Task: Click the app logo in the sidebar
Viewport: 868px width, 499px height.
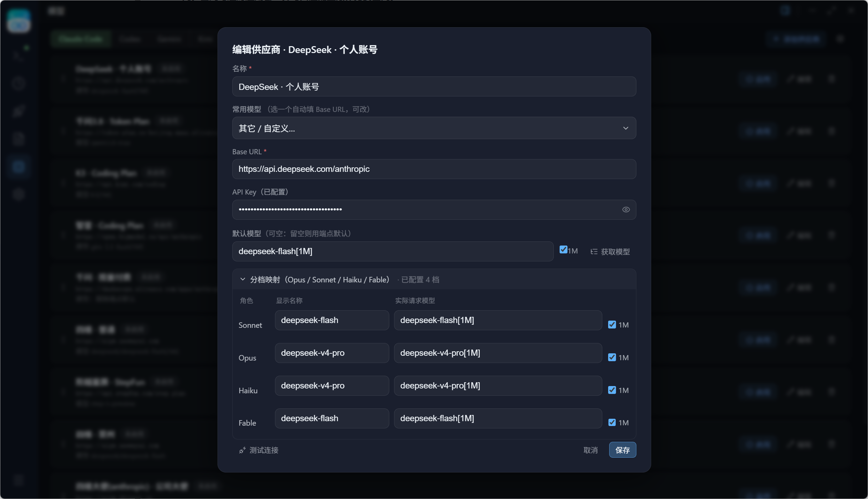Action: 19,21
